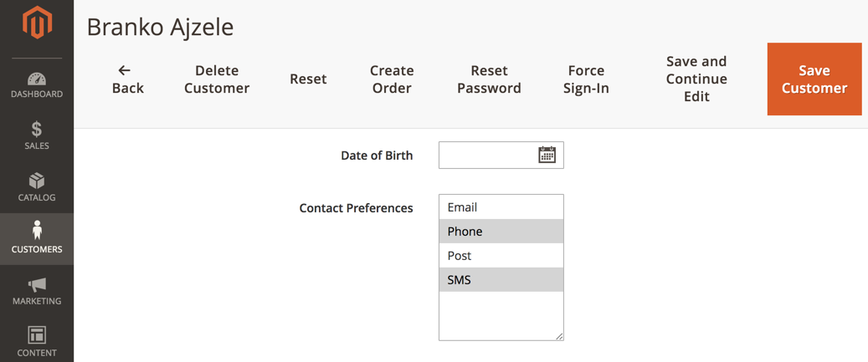Open the Catalog box icon
The width and height of the screenshot is (868, 362).
tap(37, 181)
